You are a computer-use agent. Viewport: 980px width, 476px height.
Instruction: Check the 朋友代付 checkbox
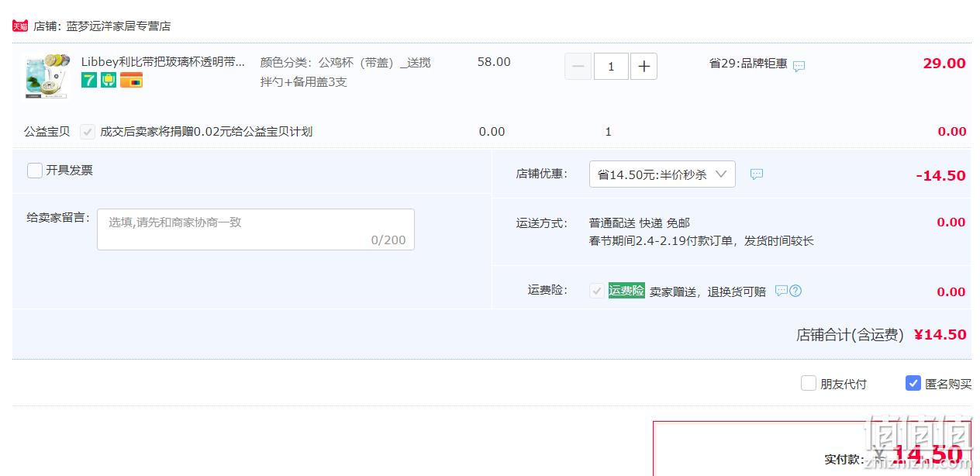click(x=809, y=383)
